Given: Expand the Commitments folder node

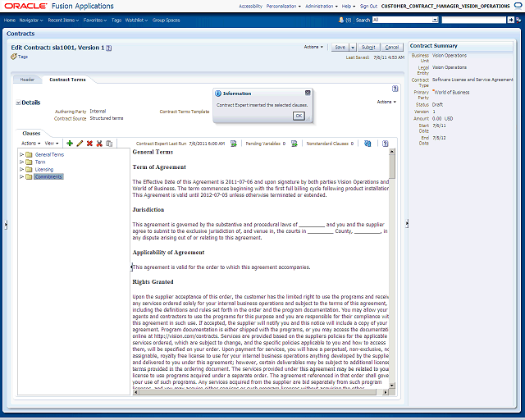Looking at the screenshot, I should 22,176.
